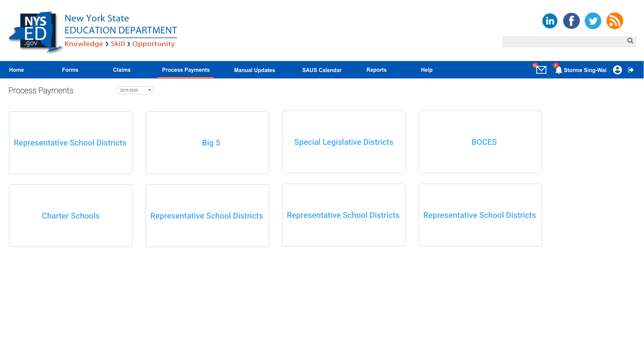Image resolution: width=644 pixels, height=362 pixels.
Task: Open the Claims menu
Action: pos(121,70)
